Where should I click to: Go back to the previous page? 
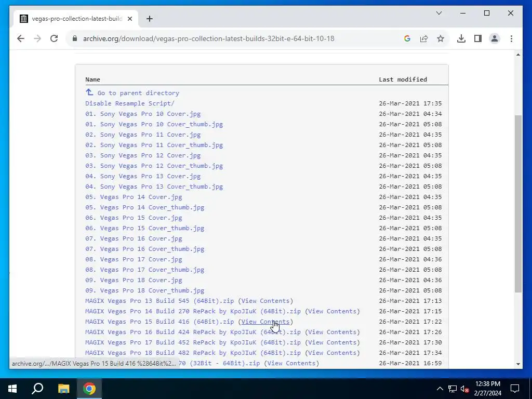[x=21, y=38]
